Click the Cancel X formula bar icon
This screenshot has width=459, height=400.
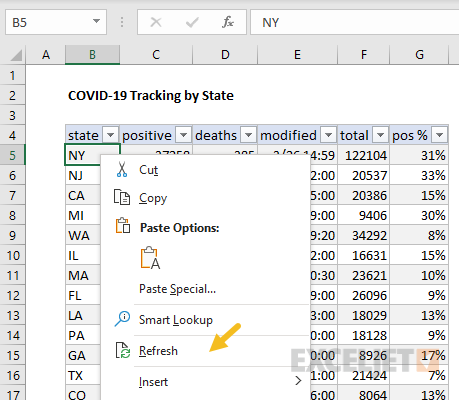pyautogui.click(x=156, y=22)
